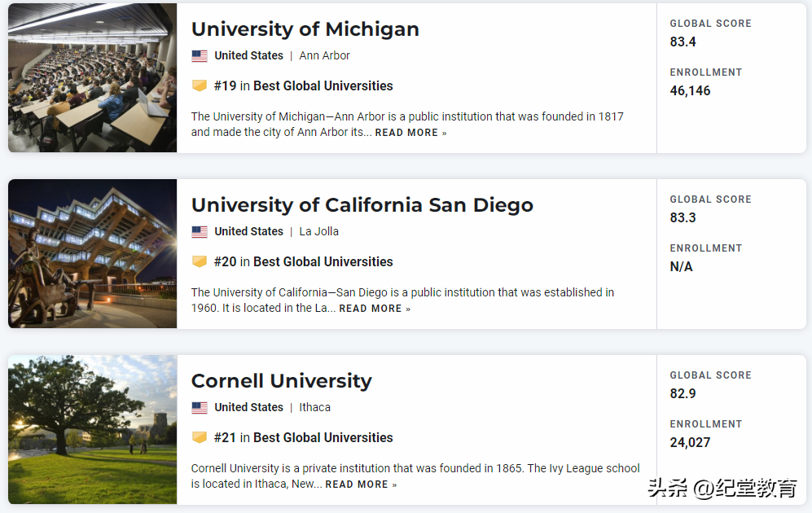
Task: Click the US flag icon beside Ithaca
Action: point(200,408)
